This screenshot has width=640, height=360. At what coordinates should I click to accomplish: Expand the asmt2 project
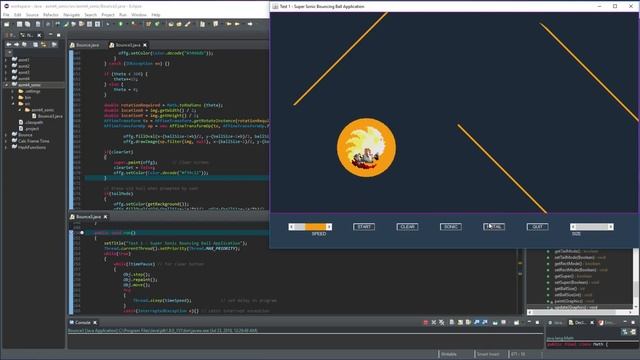click(6, 66)
